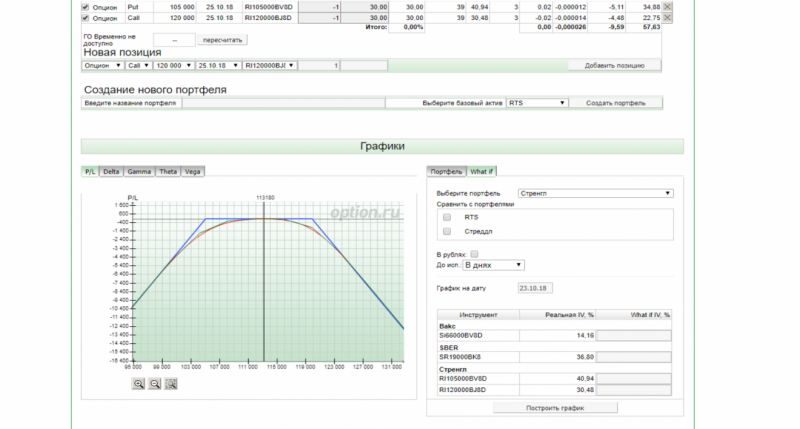The width and height of the screenshot is (800, 429).
Task: Uncheck the Put option row checkbox
Action: pyautogui.click(x=85, y=7)
